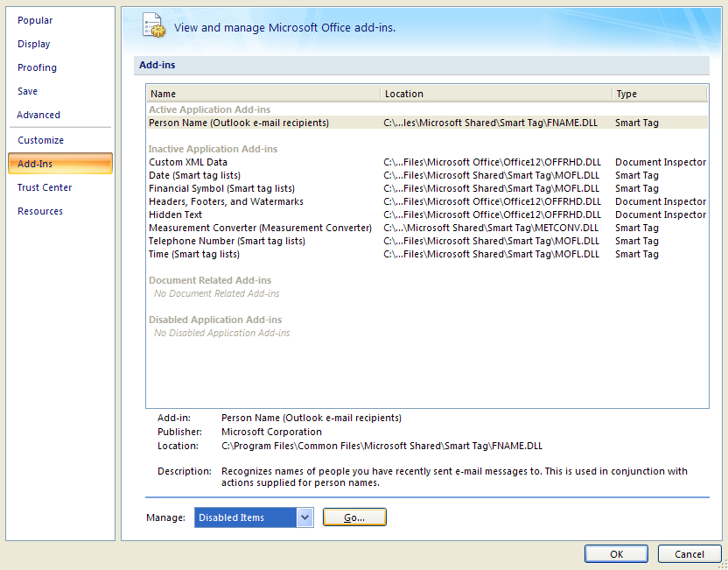728x570 pixels.
Task: Click the Document Related Add-ins heading
Action: tap(210, 280)
